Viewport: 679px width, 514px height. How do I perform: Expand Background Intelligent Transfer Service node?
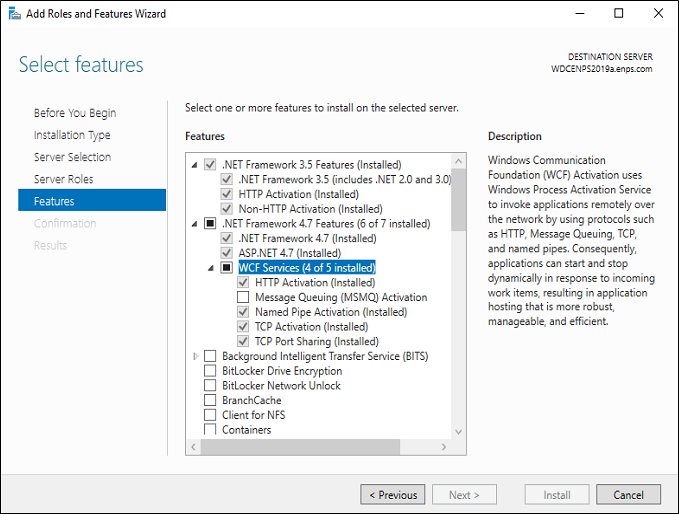pos(195,356)
